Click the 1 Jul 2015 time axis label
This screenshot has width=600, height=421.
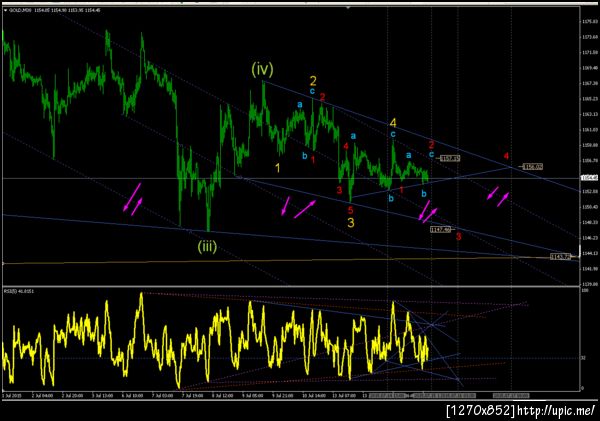pos(11,395)
